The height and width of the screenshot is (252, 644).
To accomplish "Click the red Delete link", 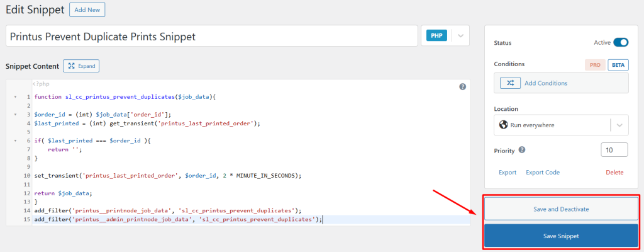I will coord(614,173).
